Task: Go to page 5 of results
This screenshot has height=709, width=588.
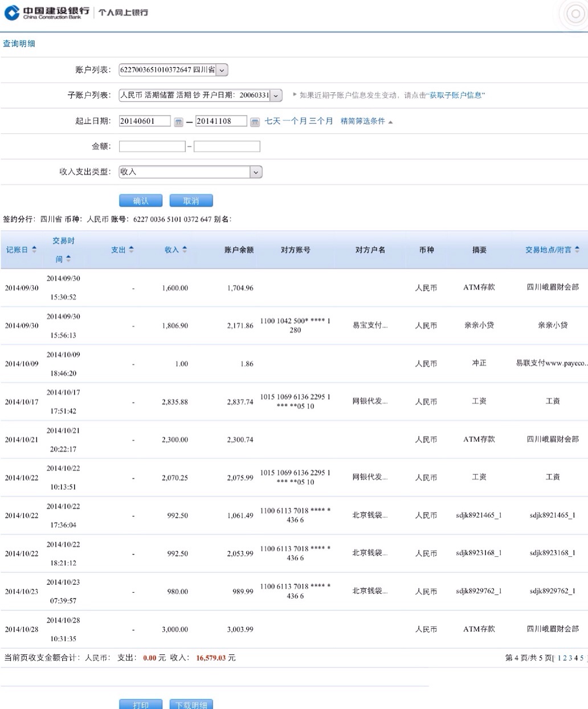Action: point(582,658)
